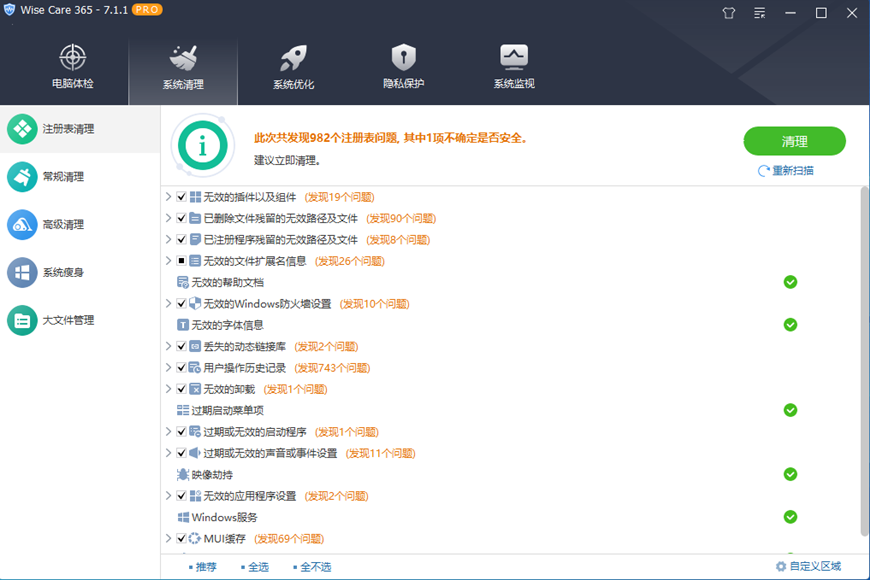Click green checkmark on 过期启动菜单项 row
The height and width of the screenshot is (580, 870).
tap(790, 410)
